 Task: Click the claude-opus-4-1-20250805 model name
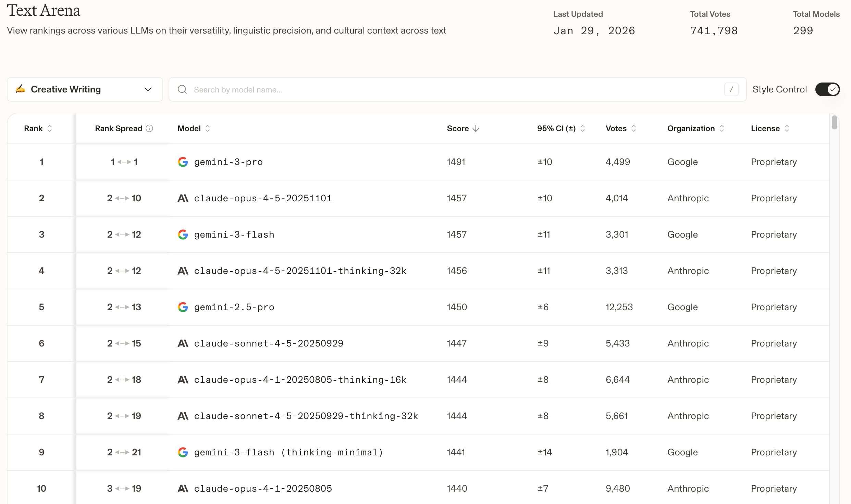coord(263,489)
